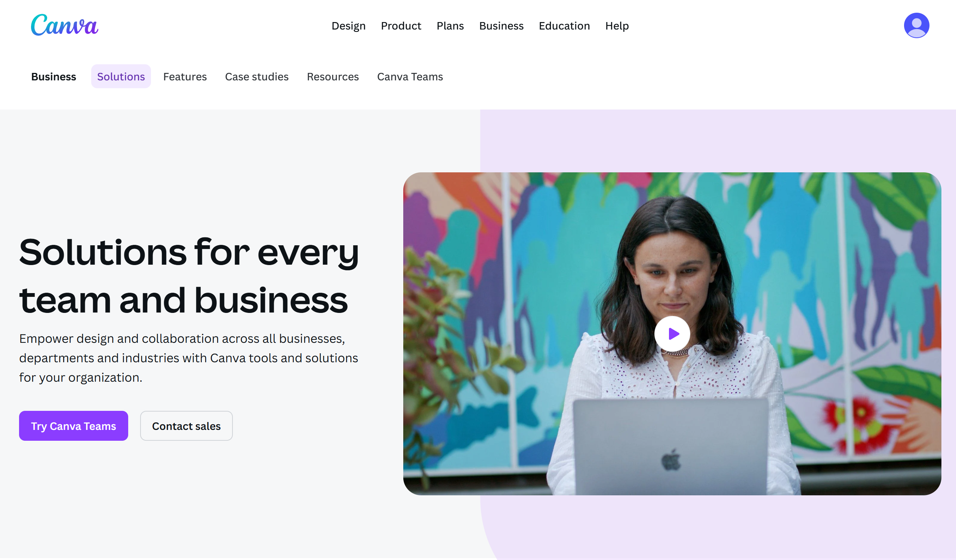Click the Solutions for every team headline
956x560 pixels.
tap(188, 276)
